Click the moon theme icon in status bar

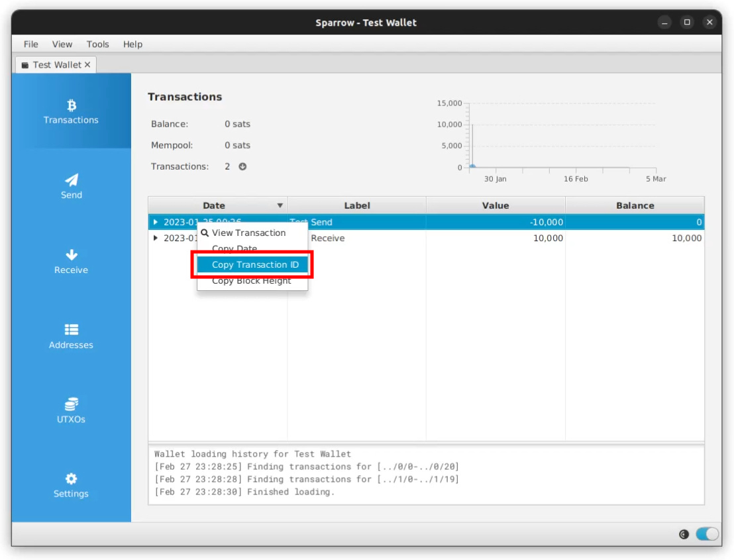[x=684, y=533]
